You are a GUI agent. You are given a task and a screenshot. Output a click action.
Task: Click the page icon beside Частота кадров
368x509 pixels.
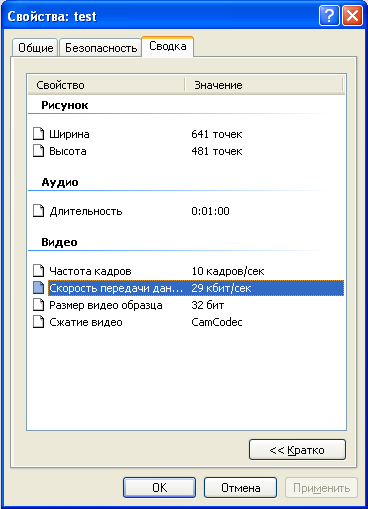(38, 271)
